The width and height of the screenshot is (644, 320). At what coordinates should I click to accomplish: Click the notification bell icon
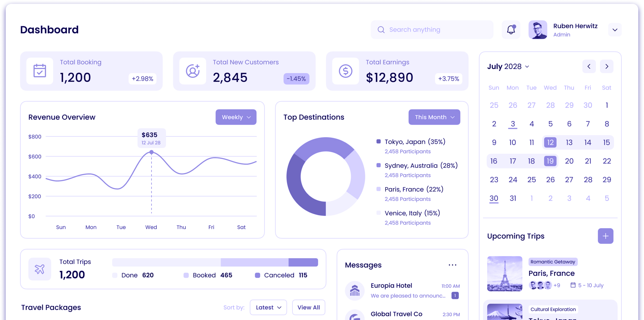click(x=511, y=30)
